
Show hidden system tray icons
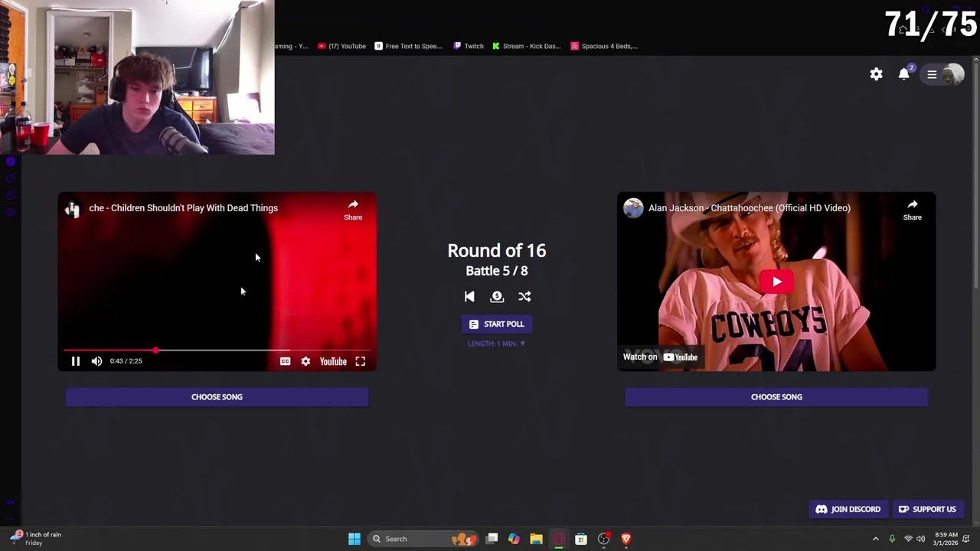(876, 539)
